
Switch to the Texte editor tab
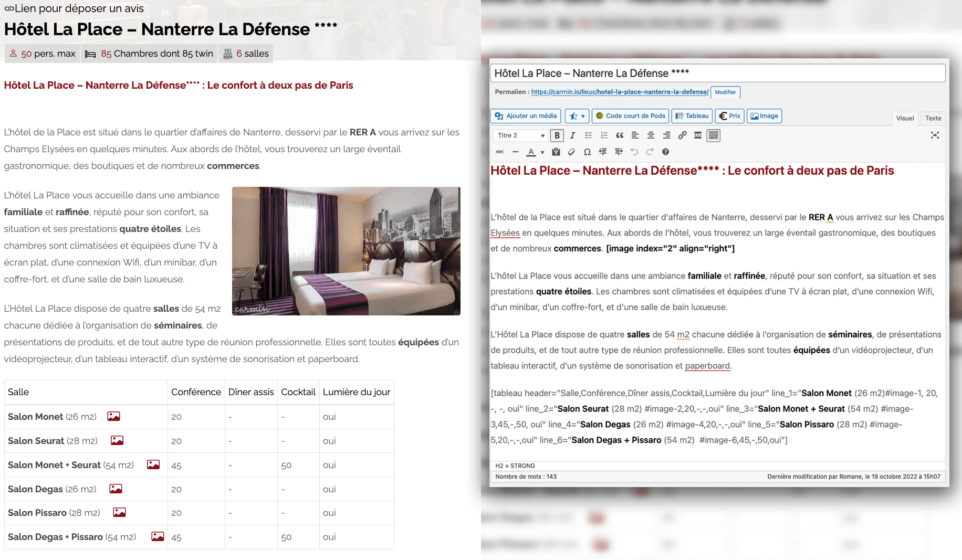click(933, 118)
